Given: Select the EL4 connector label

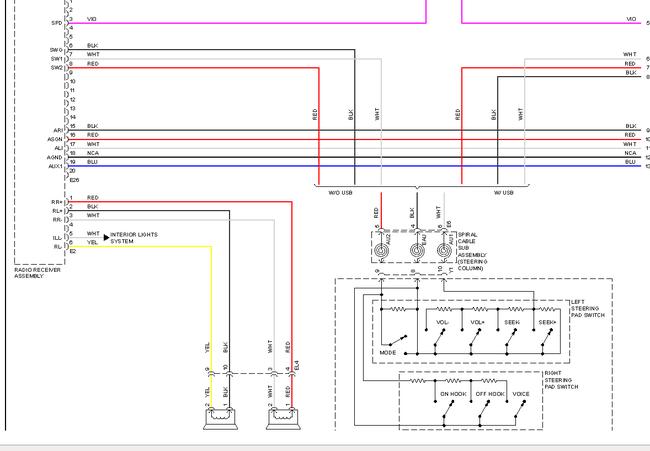Looking at the screenshot, I should (296, 366).
